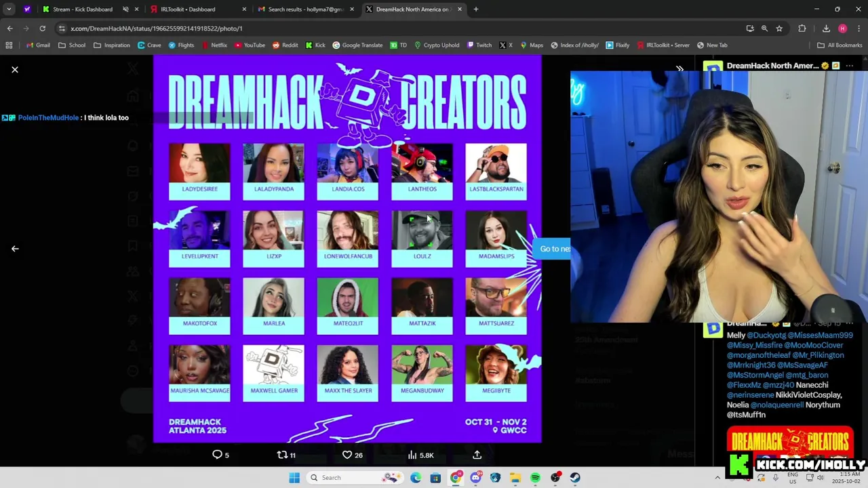Open more options for the DreamHack tweet
This screenshot has height=488, width=868.
point(850,66)
